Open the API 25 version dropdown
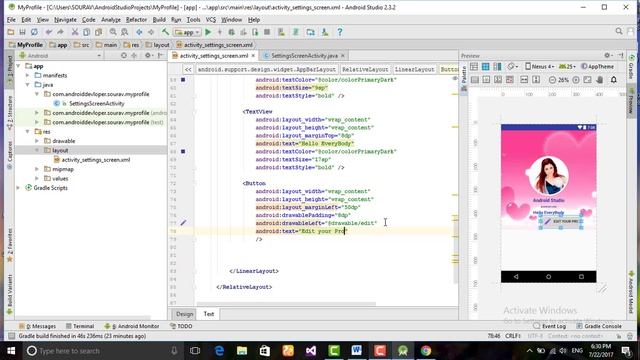The width and height of the screenshot is (640, 360). click(x=568, y=67)
